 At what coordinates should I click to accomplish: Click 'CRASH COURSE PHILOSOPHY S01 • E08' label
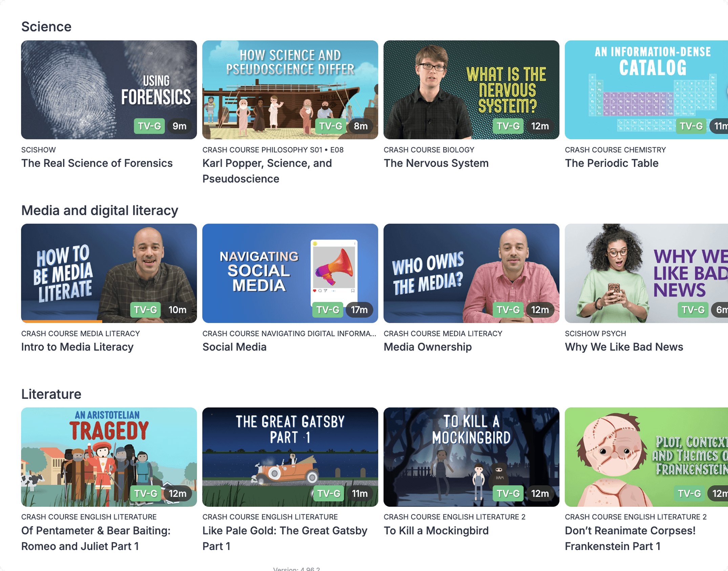273,150
